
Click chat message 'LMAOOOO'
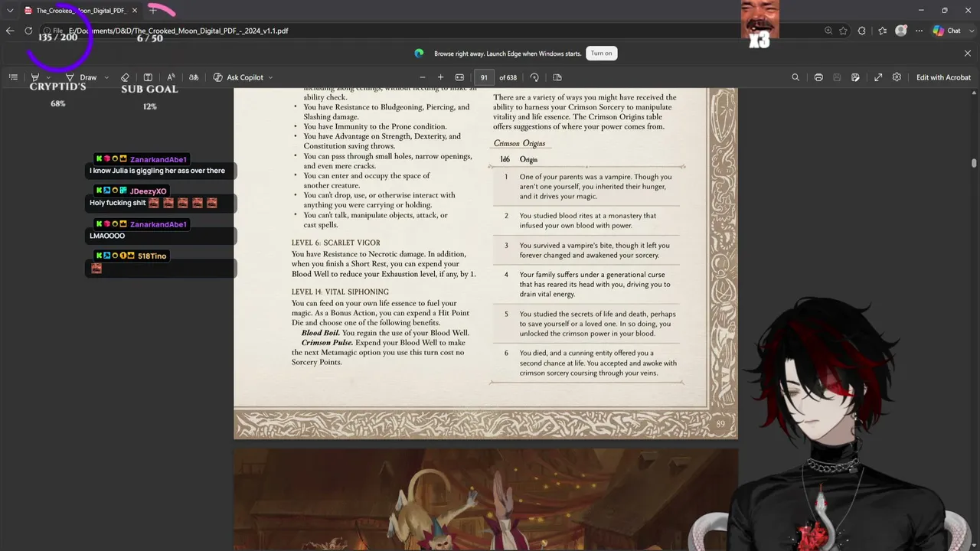(107, 236)
